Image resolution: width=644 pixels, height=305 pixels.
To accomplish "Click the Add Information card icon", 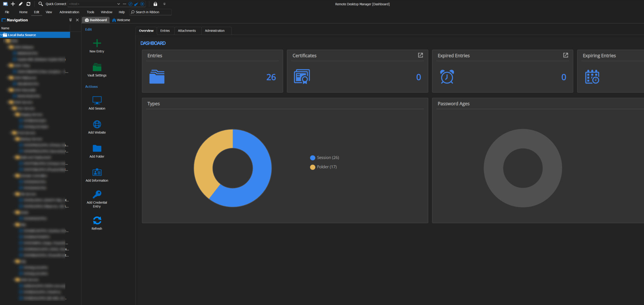I will click(x=97, y=172).
